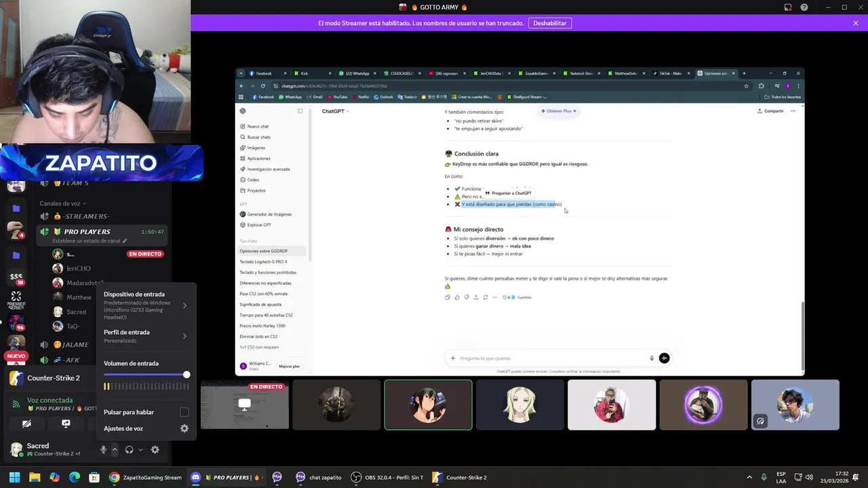
Task: Start dictation with the prompt microphone icon
Action: click(x=652, y=358)
